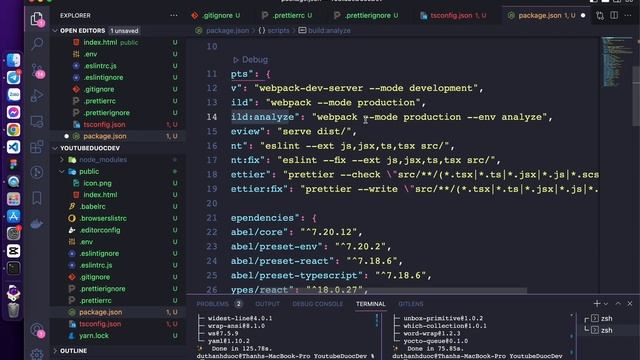Image resolution: width=640 pixels, height=360 pixels.
Task: Open Messenger from the Dock
Action: (13, 112)
